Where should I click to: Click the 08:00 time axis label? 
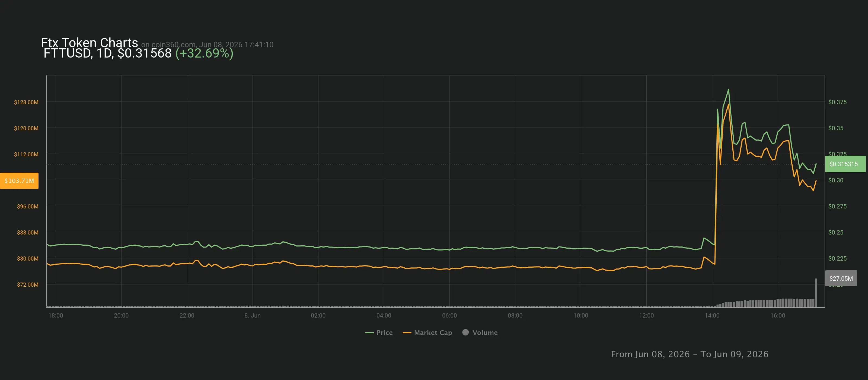[515, 315]
